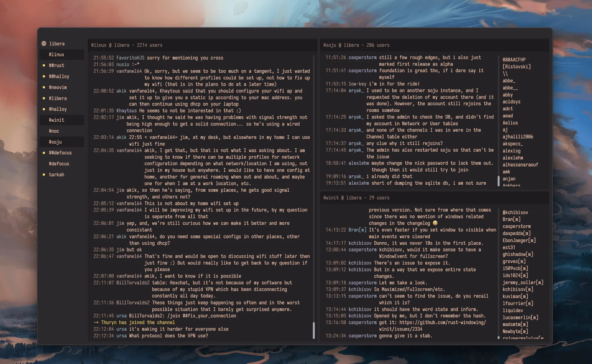592x364 pixels.
Task: Click the #winit @ libera pane header
Action: [x=356, y=197]
